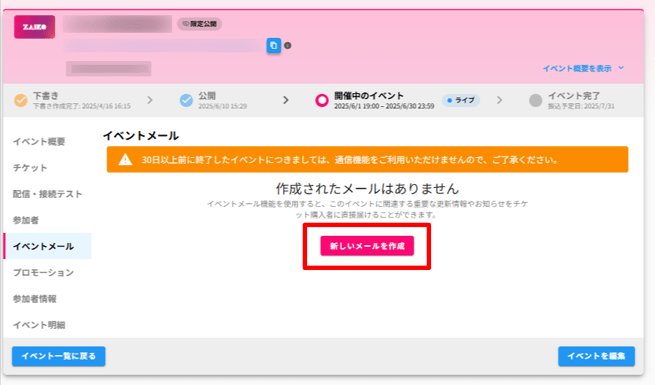Image resolution: width=655 pixels, height=385 pixels.
Task: Click the イベントメール page heading
Action: click(141, 136)
